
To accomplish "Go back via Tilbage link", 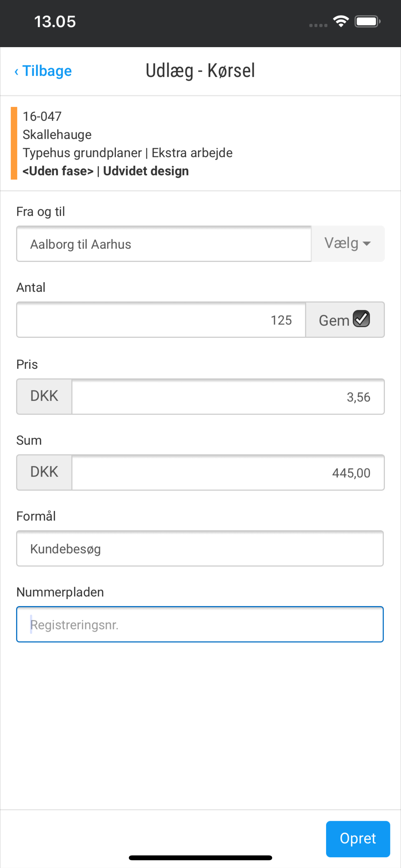I will tap(47, 71).
